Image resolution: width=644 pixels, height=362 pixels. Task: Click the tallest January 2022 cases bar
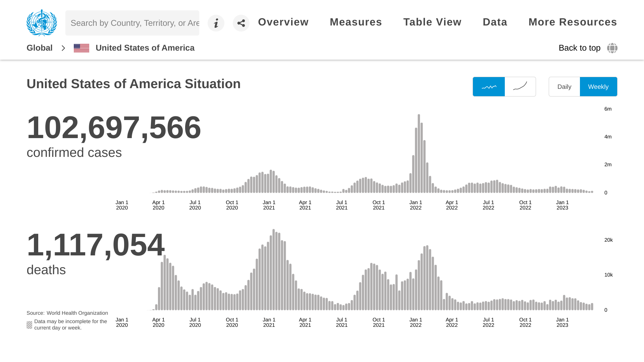419,154
